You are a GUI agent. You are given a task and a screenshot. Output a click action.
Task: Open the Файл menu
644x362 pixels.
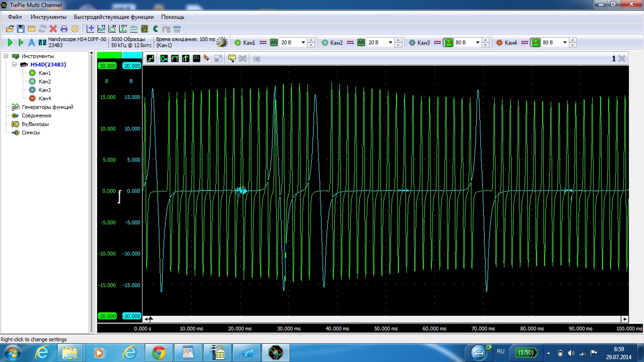tap(15, 17)
